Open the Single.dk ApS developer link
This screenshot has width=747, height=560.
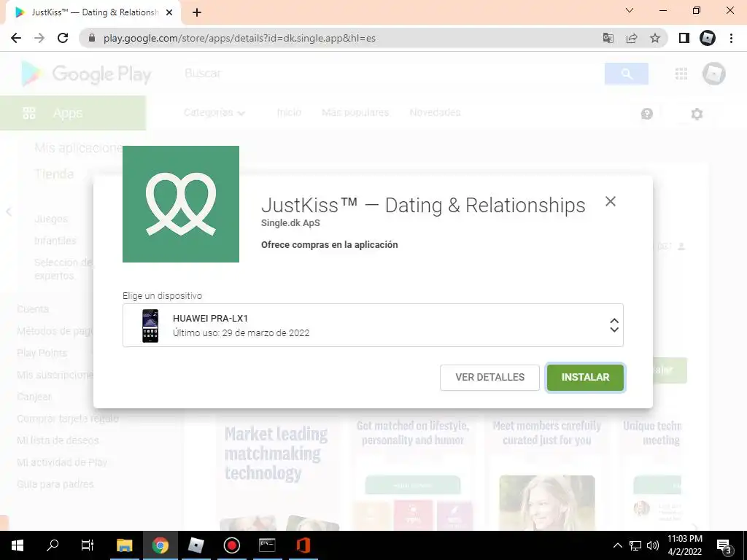(290, 223)
